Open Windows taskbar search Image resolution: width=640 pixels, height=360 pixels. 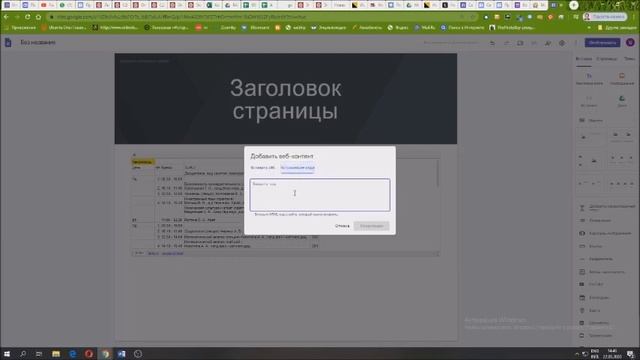pos(23,354)
